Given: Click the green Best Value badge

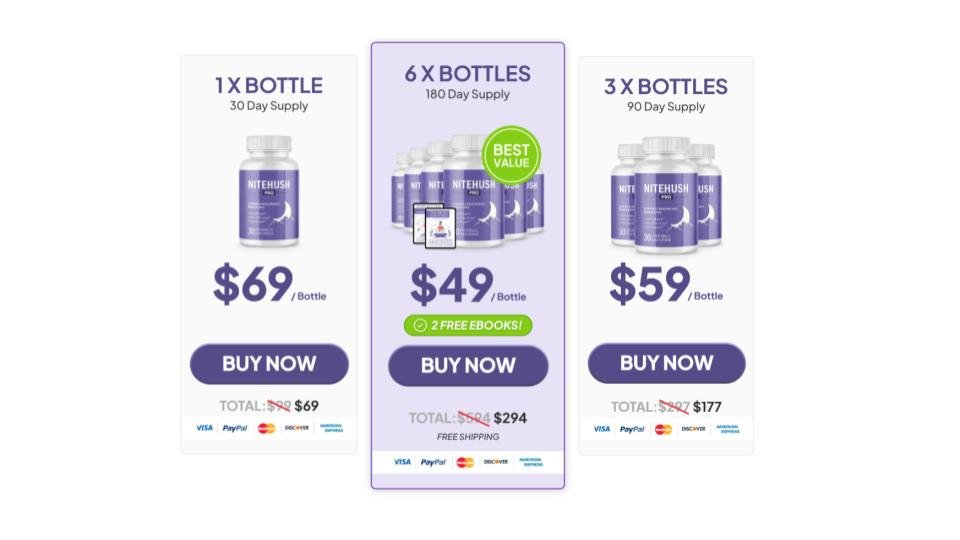Looking at the screenshot, I should coord(511,155).
